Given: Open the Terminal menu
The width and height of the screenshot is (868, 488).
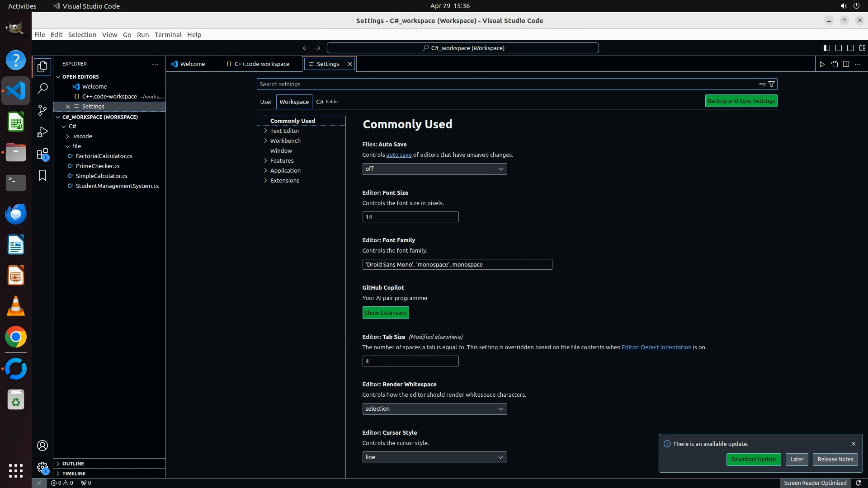Looking at the screenshot, I should point(168,35).
